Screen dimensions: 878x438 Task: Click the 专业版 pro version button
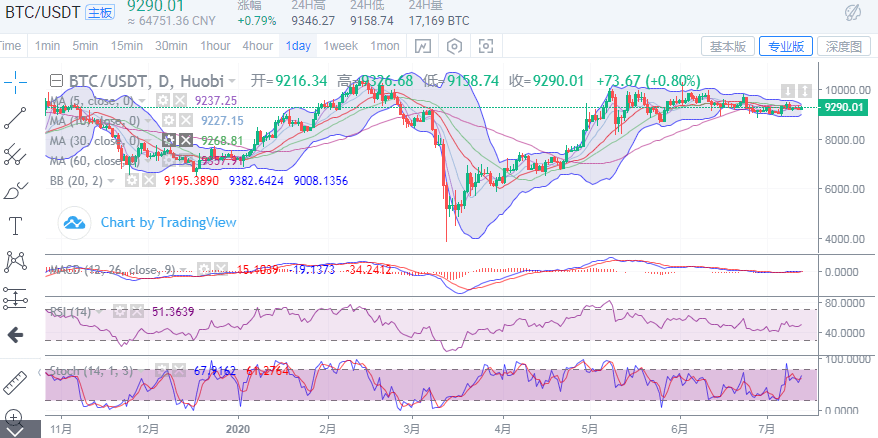tap(786, 46)
